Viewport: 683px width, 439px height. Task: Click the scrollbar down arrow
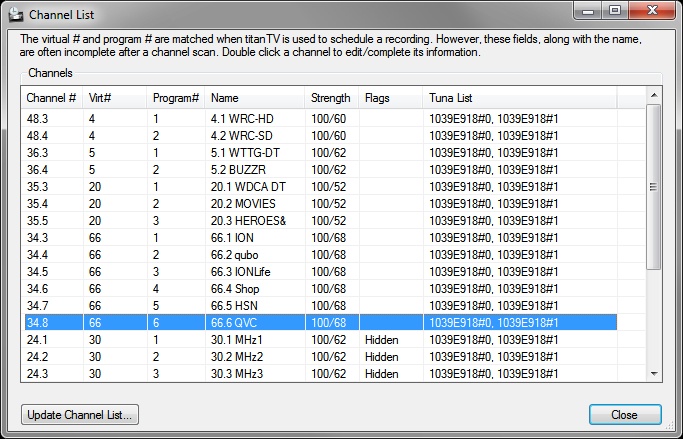click(654, 374)
